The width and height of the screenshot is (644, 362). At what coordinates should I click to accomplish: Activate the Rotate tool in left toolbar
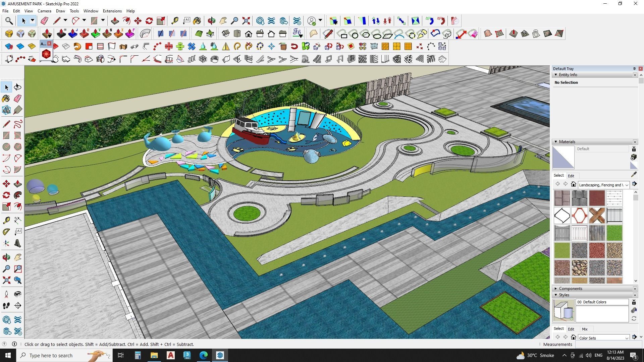click(x=6, y=195)
